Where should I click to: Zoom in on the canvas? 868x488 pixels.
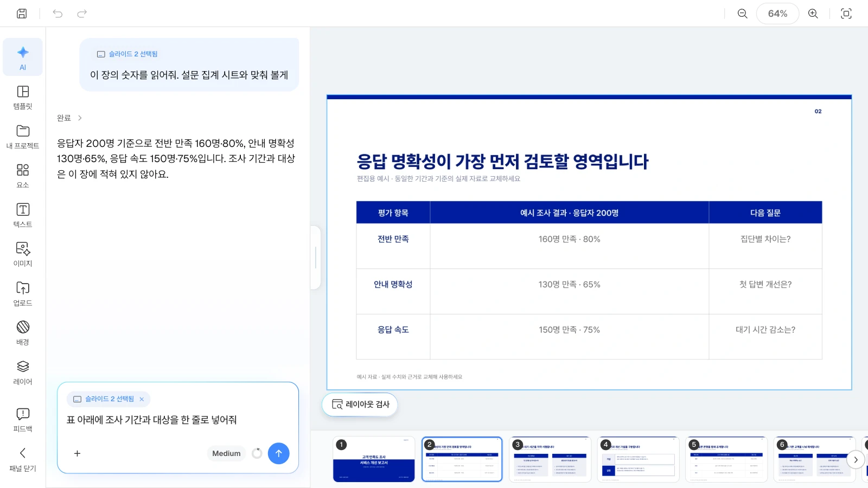point(813,14)
